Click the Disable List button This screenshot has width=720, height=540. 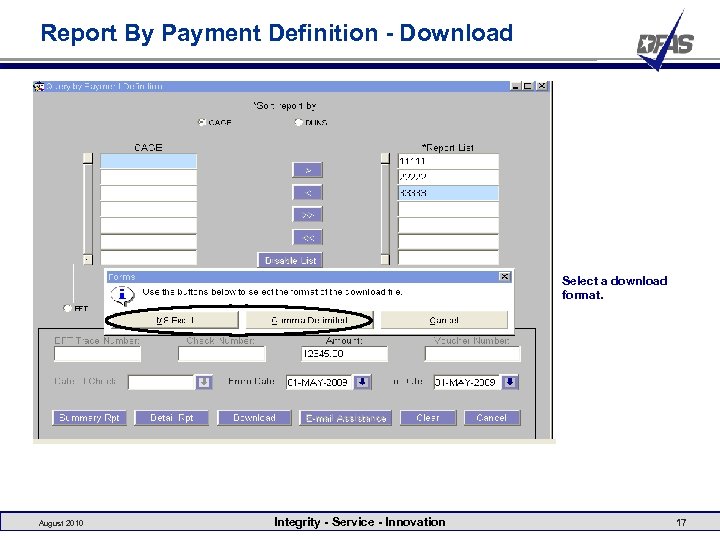(x=290, y=260)
